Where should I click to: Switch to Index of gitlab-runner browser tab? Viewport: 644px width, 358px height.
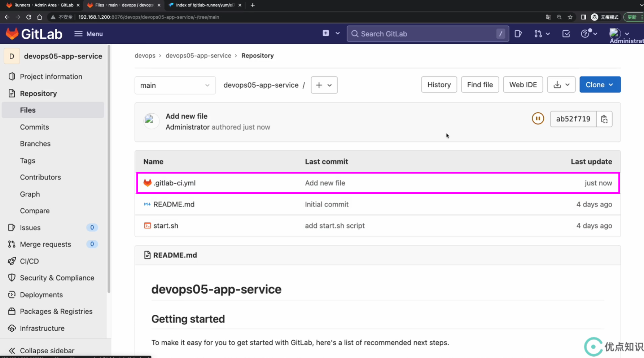click(x=205, y=5)
